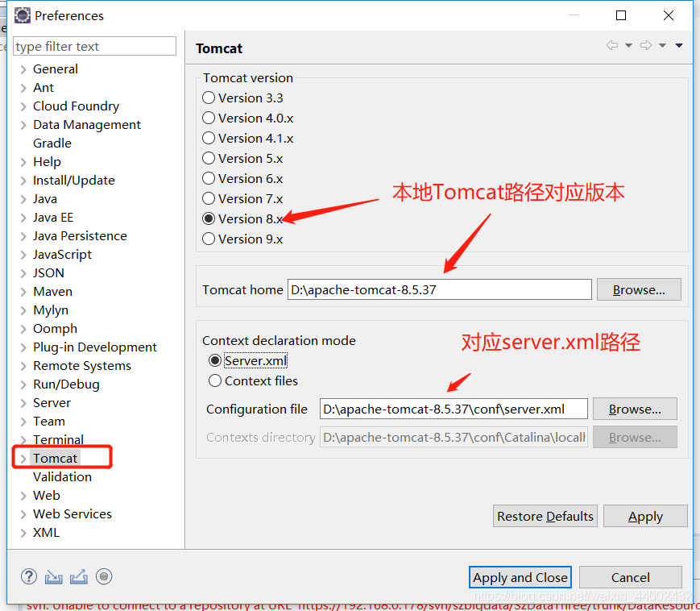Select Gradle in the preferences tree
The height and width of the screenshot is (611, 700).
click(x=52, y=143)
